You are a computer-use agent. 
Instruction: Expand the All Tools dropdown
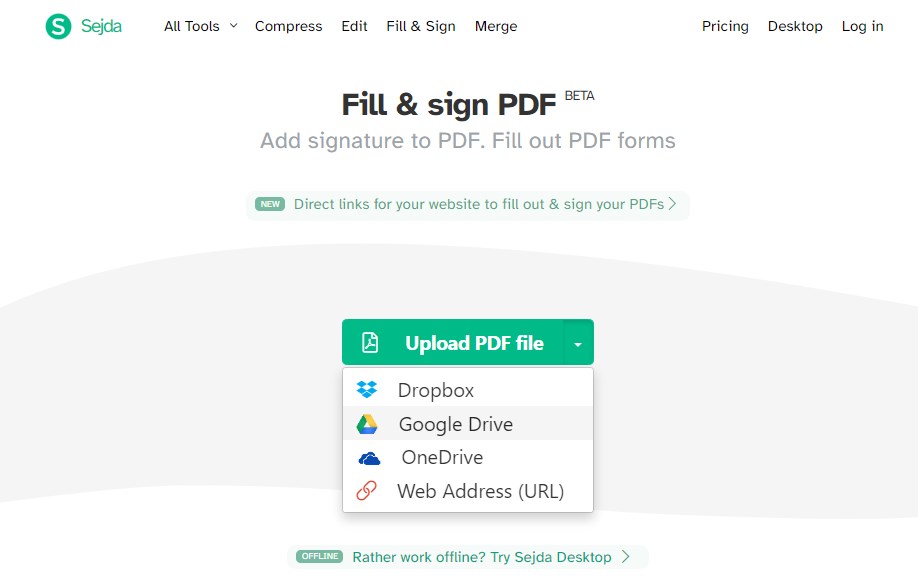(200, 26)
